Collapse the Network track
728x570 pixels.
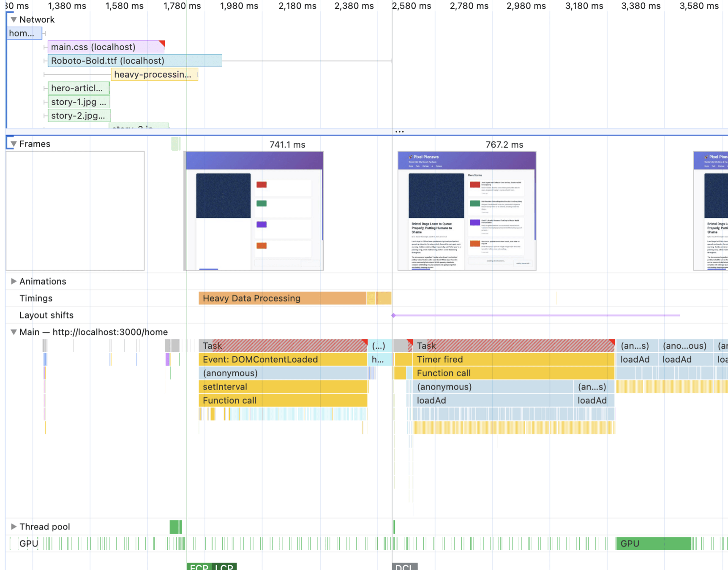[x=14, y=19]
